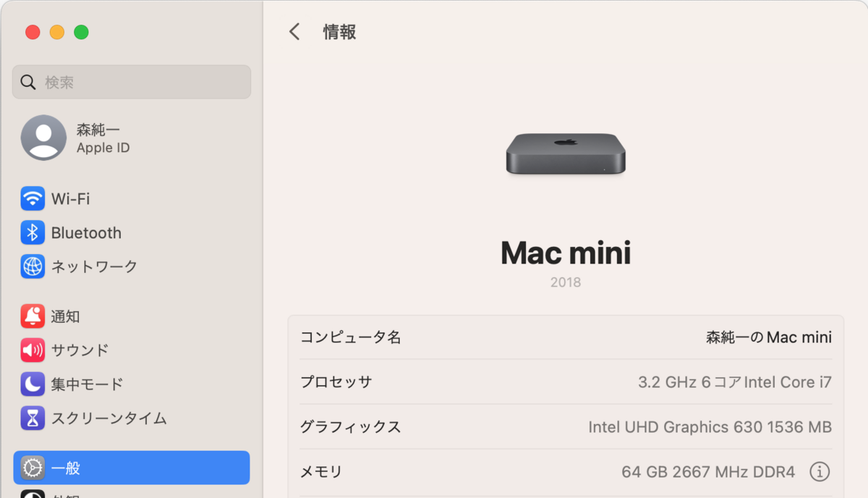Screen dimensions: 868x498
Task: Click the 3.2 GHz 6コア Intel Core i7 value
Action: tap(735, 382)
